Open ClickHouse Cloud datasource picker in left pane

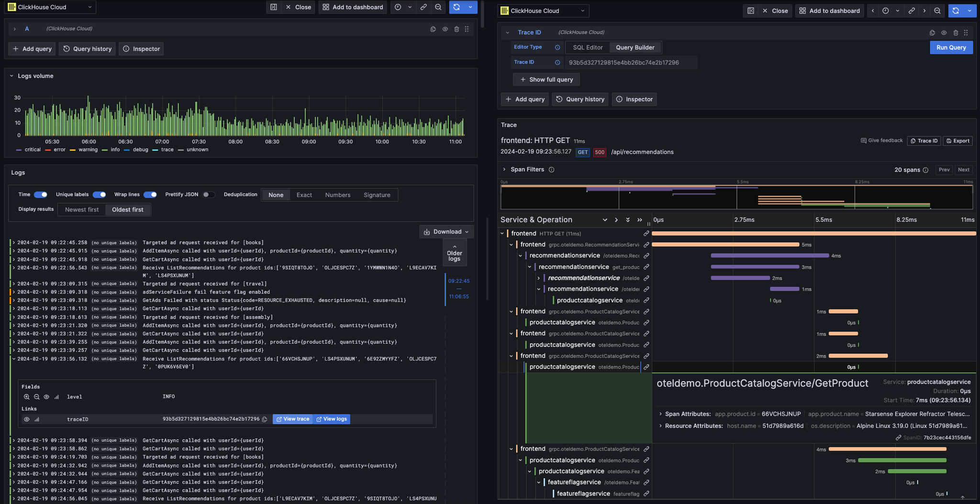point(50,7)
